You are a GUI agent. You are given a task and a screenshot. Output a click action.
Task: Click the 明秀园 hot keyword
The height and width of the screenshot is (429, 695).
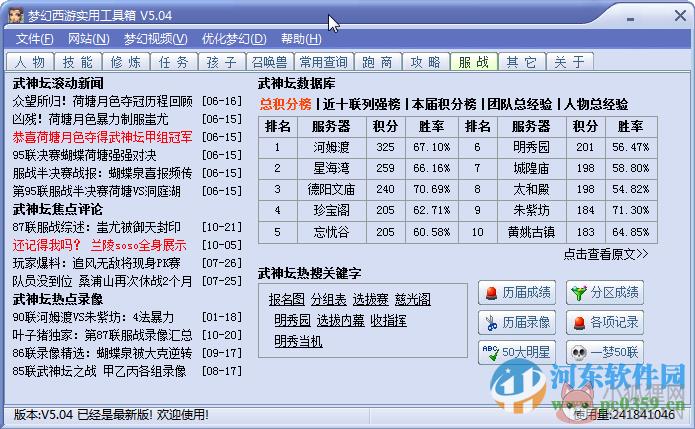pyautogui.click(x=293, y=320)
